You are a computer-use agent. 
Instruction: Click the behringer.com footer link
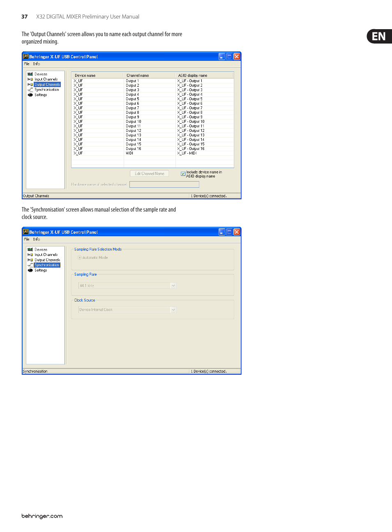pos(42,516)
